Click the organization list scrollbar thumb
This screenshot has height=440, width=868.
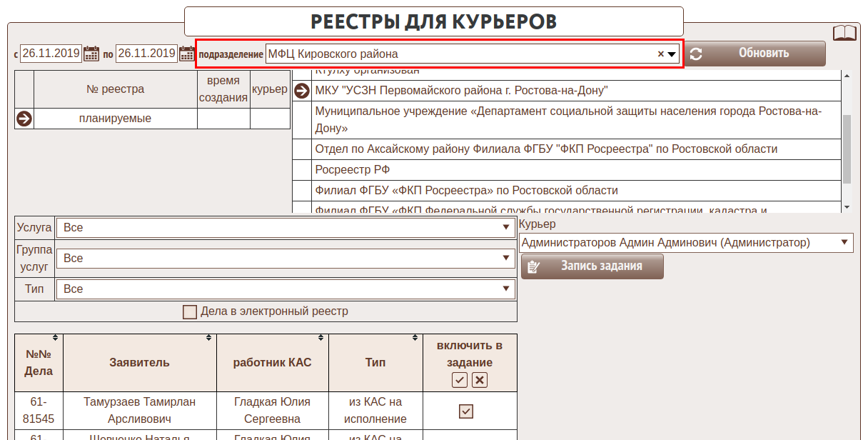tap(847, 149)
